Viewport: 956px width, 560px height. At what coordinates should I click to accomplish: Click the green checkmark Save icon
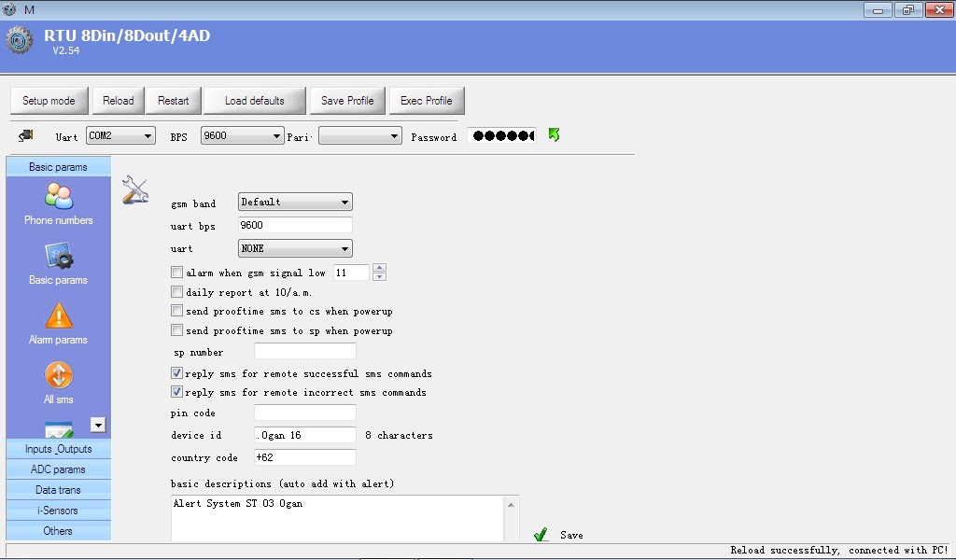click(x=541, y=535)
